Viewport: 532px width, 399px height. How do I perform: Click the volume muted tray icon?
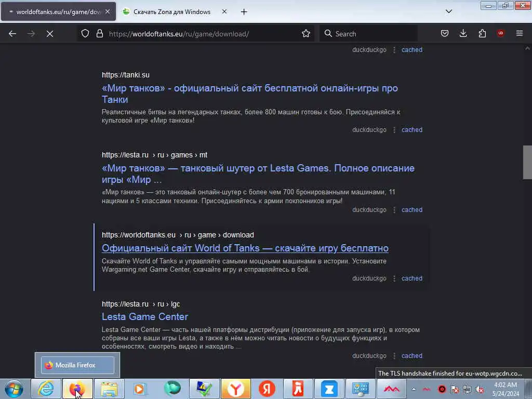(480, 390)
